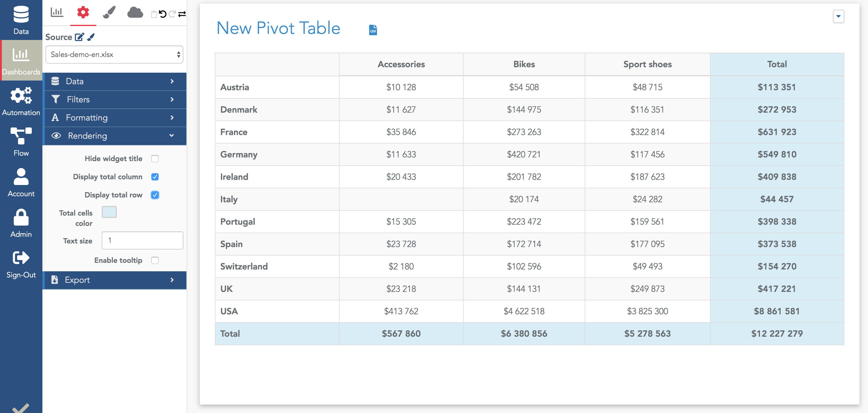Image resolution: width=868 pixels, height=413 pixels.
Task: Select the Germany row label
Action: 238,154
